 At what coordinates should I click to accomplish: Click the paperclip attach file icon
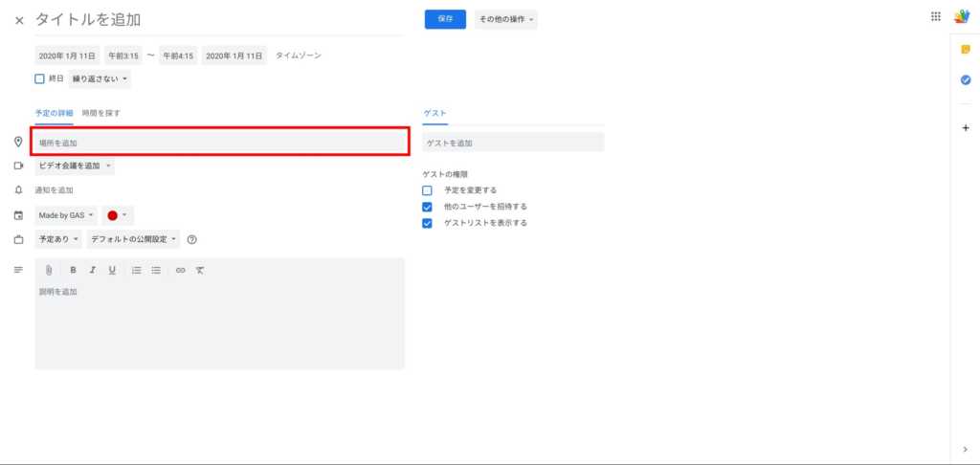click(49, 271)
